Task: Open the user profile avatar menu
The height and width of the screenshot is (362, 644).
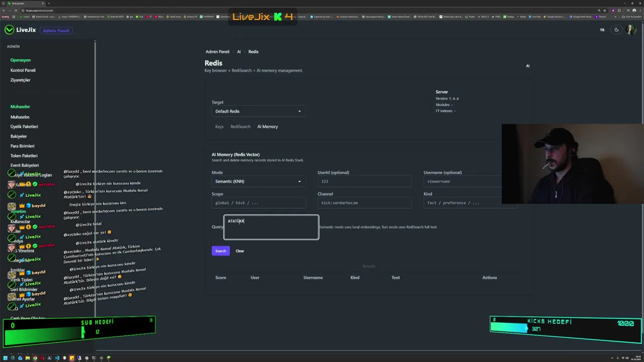Action: (x=630, y=30)
